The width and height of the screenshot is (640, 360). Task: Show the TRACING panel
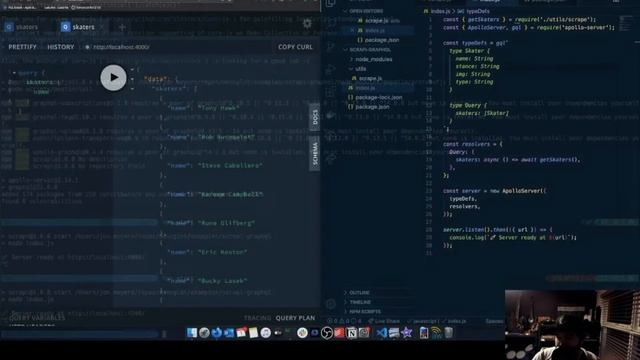click(257, 318)
